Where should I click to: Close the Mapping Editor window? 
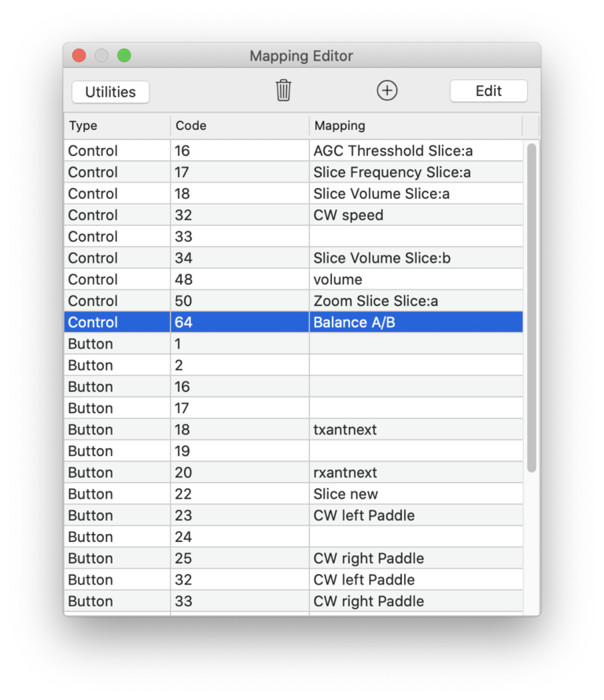coord(79,55)
